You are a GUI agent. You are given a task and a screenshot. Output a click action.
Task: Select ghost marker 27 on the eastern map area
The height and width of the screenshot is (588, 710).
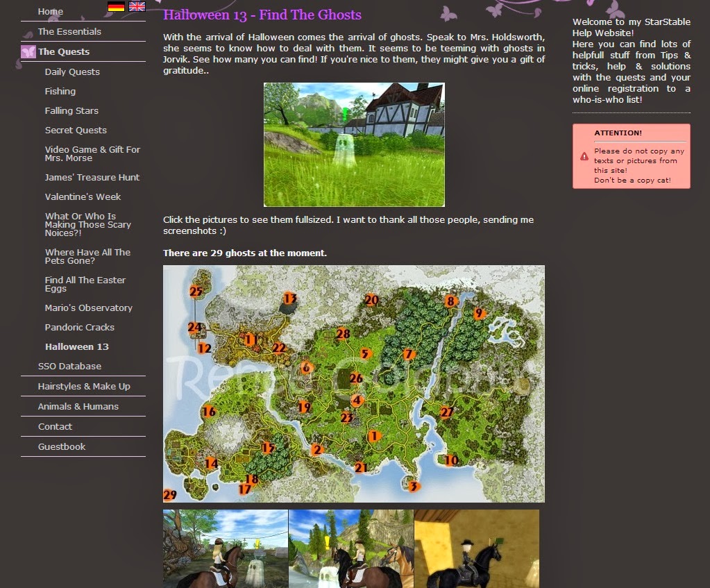tap(446, 412)
